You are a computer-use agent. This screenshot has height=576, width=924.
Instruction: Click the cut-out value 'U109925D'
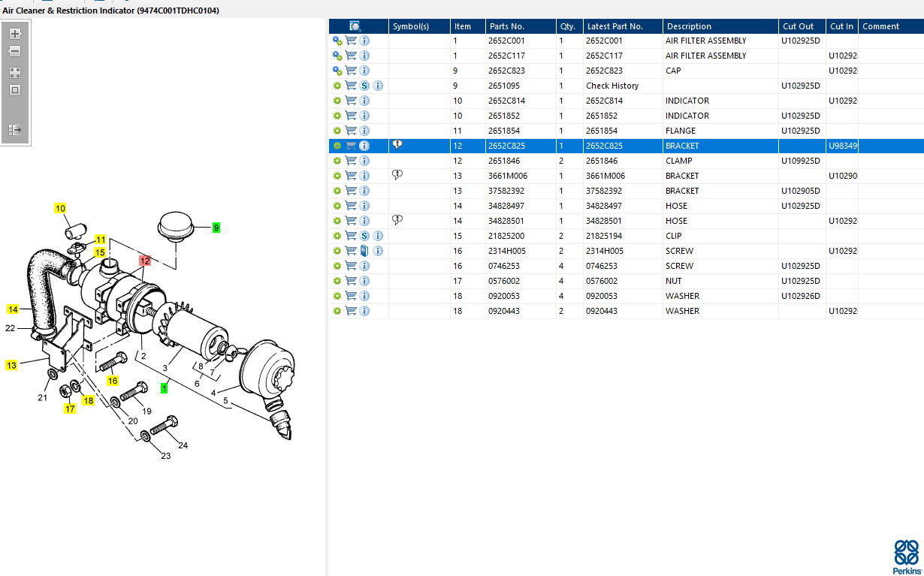801,161
